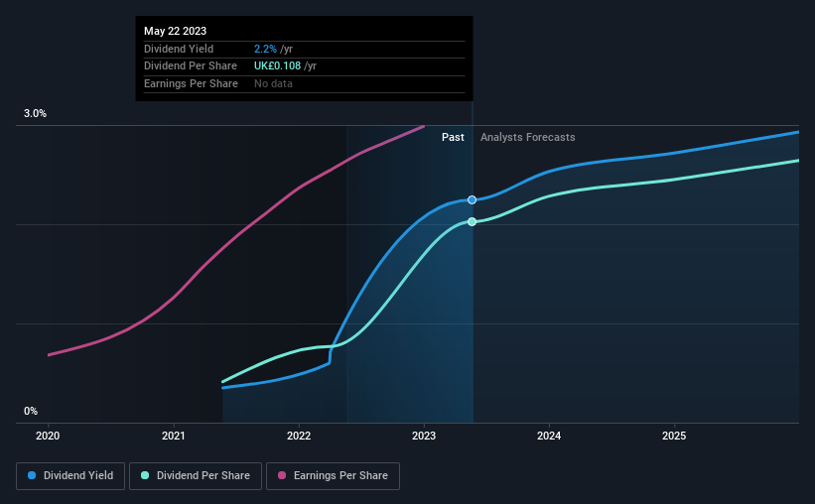Click the Past section label
Screen dimensions: 815x504
pyautogui.click(x=453, y=137)
